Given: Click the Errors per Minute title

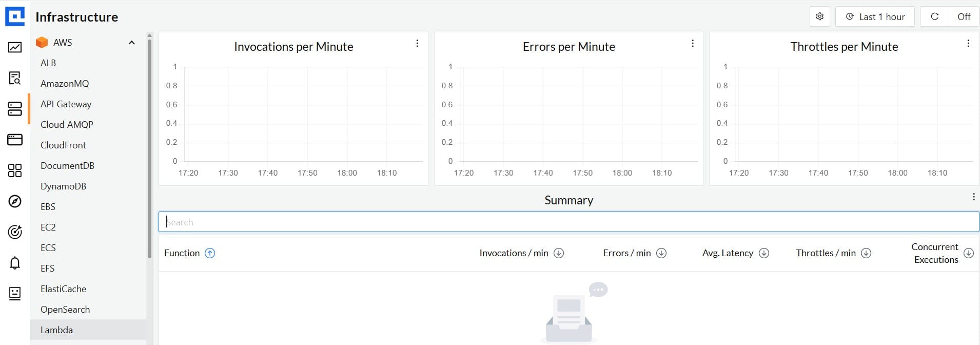Looking at the screenshot, I should pyautogui.click(x=569, y=47).
